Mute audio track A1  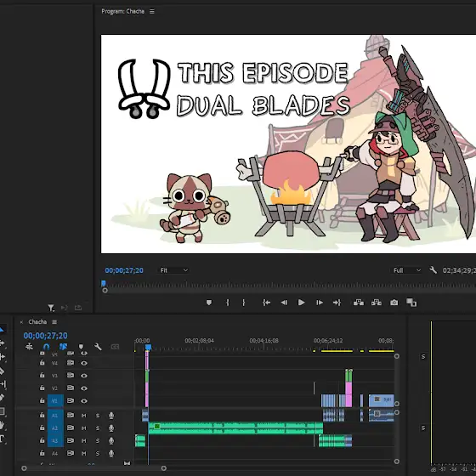[84, 416]
